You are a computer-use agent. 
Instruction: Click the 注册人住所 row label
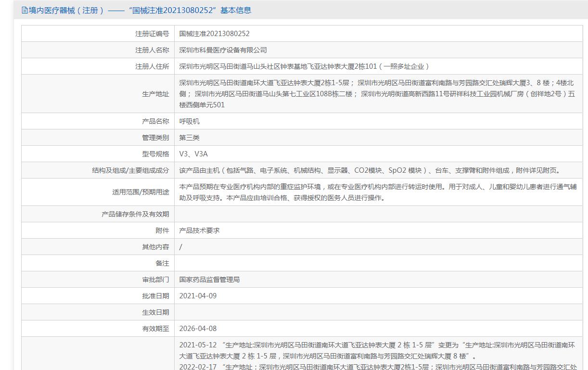tap(152, 66)
